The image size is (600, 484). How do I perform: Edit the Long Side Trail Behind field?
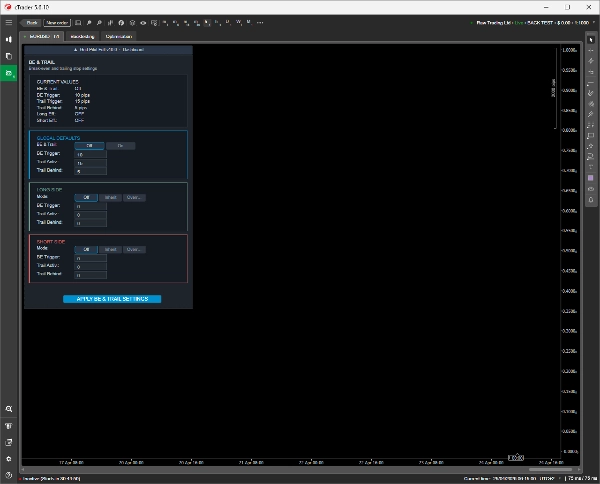(90, 223)
